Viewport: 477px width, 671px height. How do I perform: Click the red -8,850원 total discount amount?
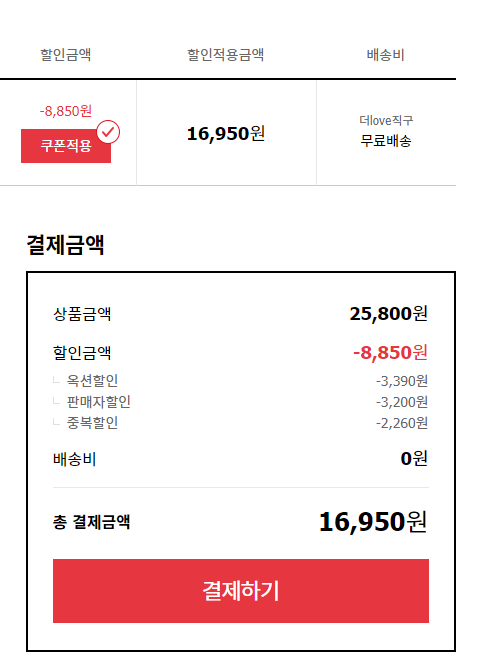(390, 353)
